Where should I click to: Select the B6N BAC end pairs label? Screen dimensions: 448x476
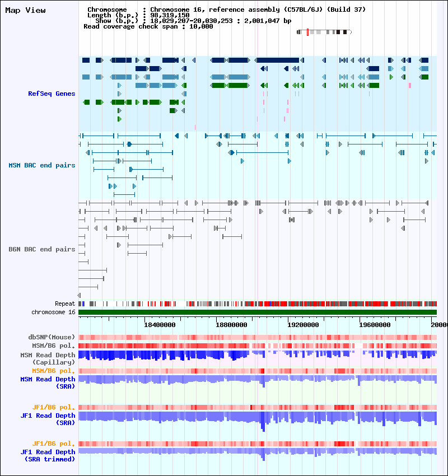[42, 249]
